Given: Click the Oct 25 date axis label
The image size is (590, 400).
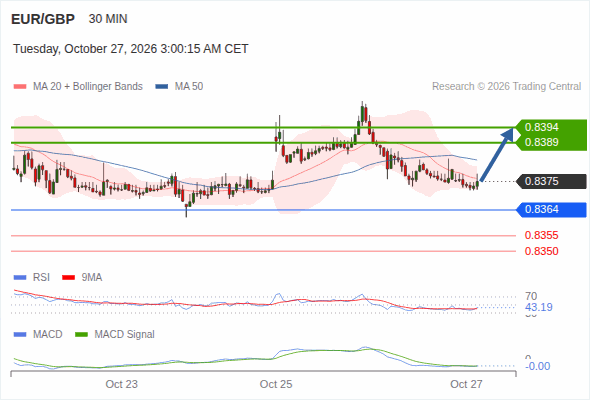Looking at the screenshot, I should [276, 384].
